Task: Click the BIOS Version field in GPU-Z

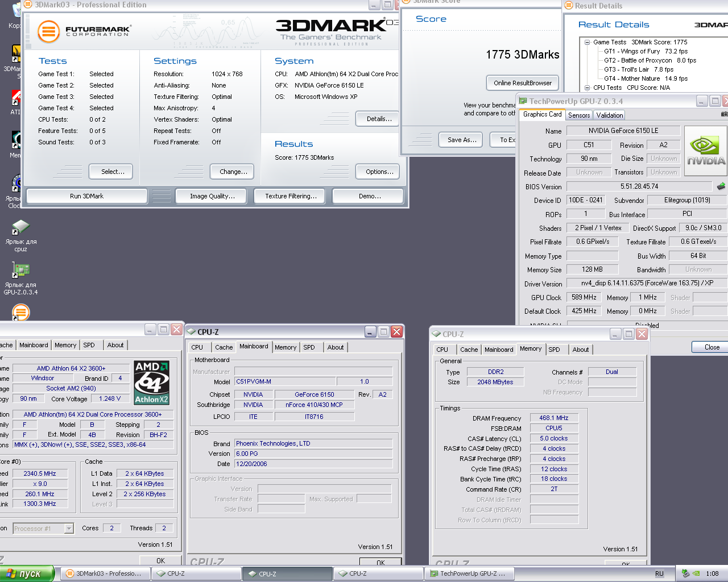Action: pos(639,186)
